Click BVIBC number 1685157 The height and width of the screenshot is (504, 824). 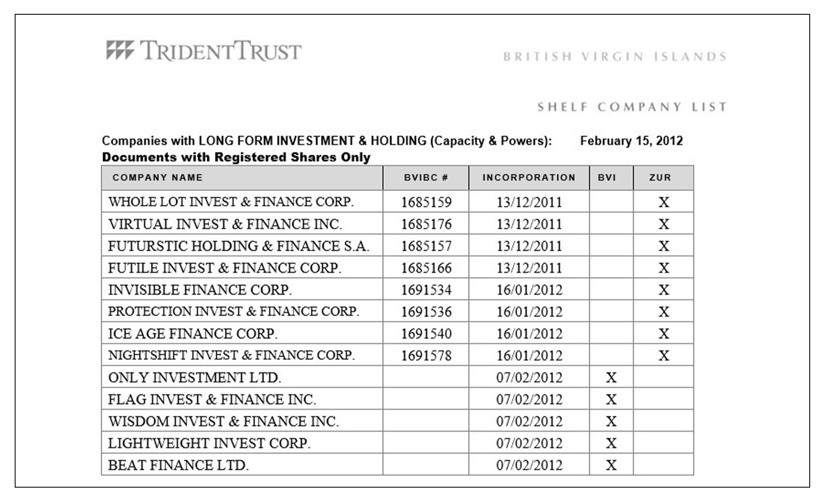(x=426, y=246)
